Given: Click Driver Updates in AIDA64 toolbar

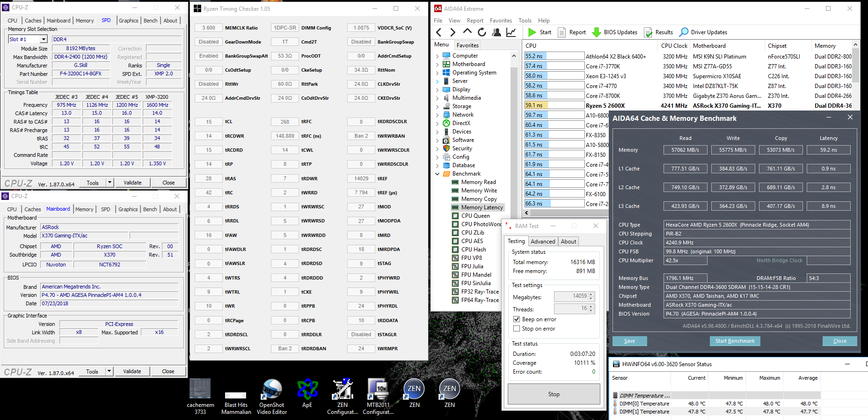Looking at the screenshot, I should [x=703, y=32].
